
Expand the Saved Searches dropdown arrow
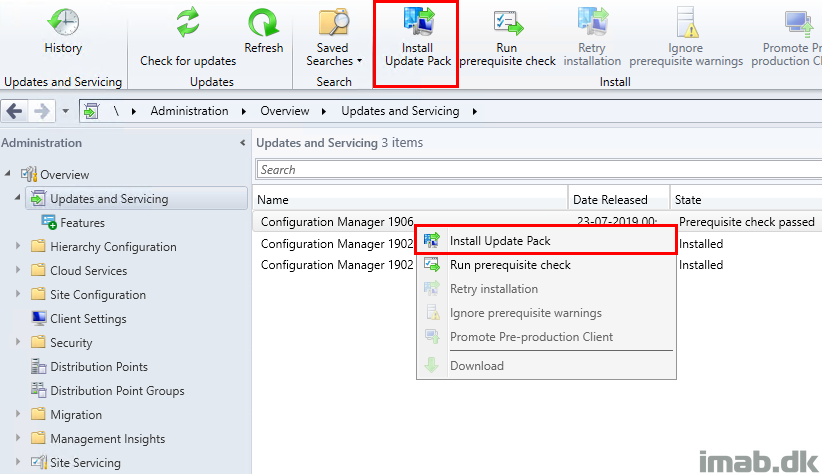[x=360, y=61]
